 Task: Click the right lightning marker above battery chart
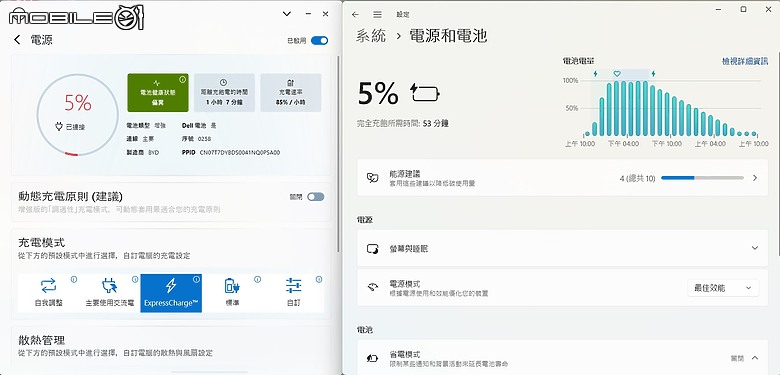click(x=653, y=74)
